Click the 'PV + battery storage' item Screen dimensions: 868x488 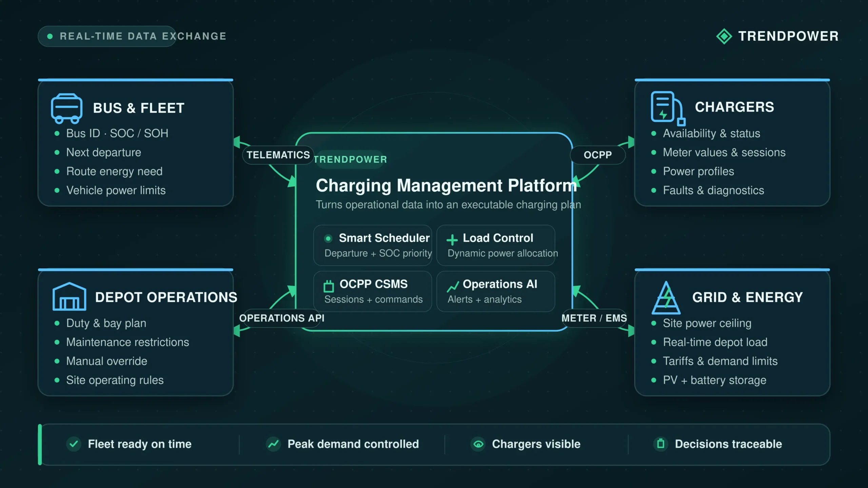pos(714,380)
